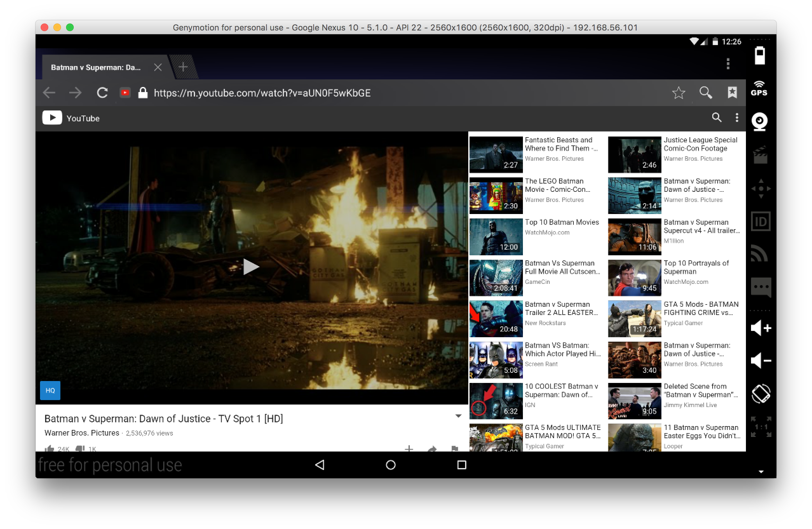Open Genymotion GPS widget

[x=759, y=89]
